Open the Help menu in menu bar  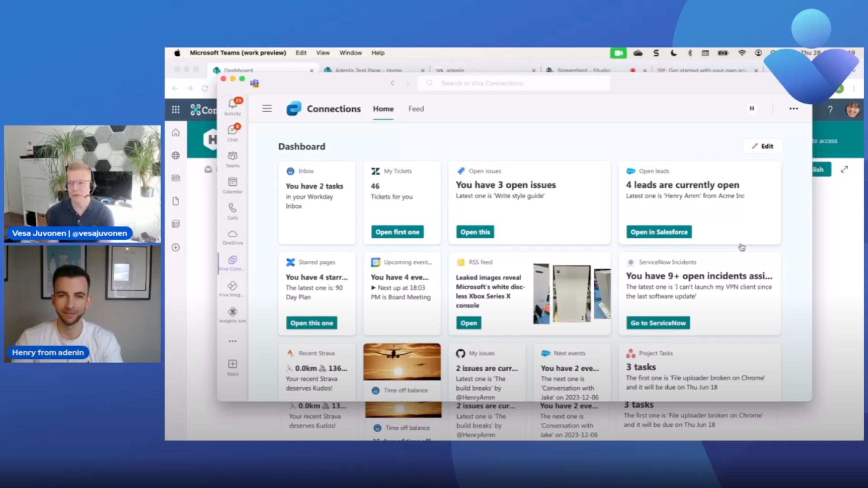[378, 53]
